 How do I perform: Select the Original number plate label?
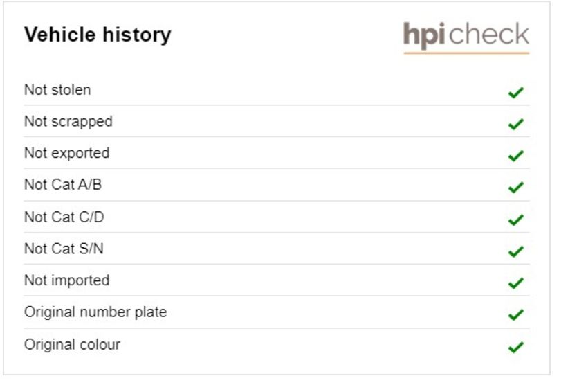coord(95,312)
